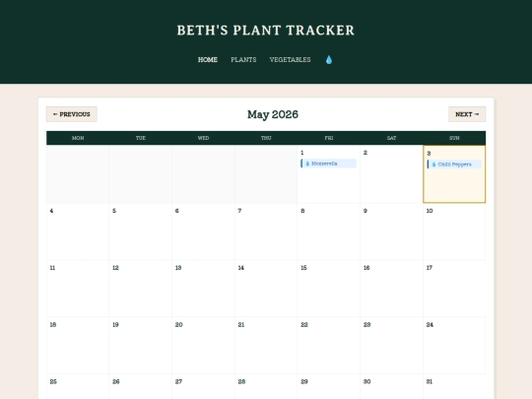Click the date number 27
The width and height of the screenshot is (532, 399).
(x=178, y=381)
